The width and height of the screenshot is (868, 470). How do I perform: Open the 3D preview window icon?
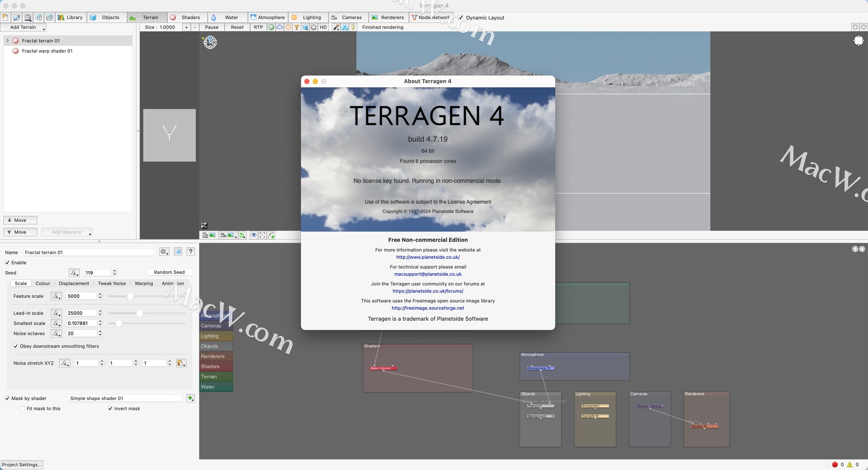coord(49,17)
